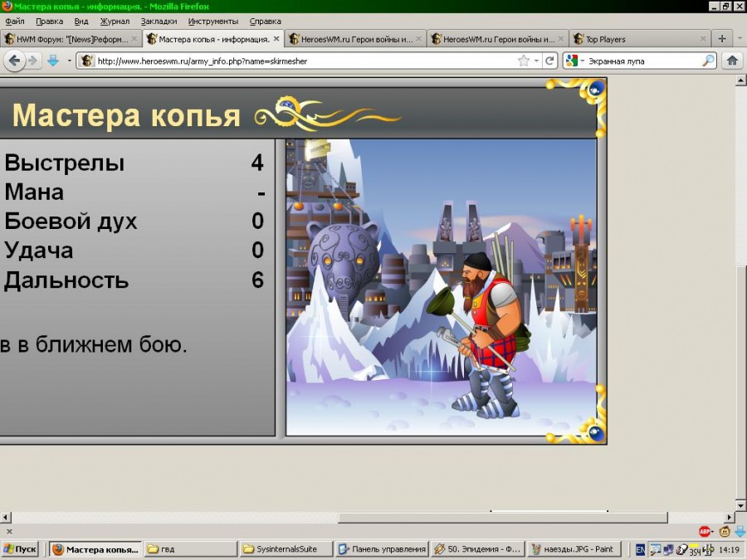Click the Дальность stat label
This screenshot has height=560, width=747.
point(66,280)
